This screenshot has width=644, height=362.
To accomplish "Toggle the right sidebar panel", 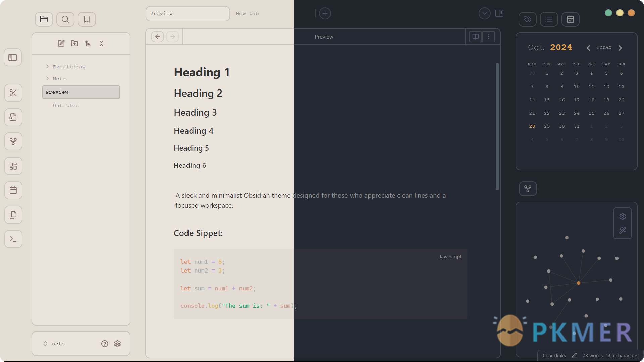I will click(499, 13).
